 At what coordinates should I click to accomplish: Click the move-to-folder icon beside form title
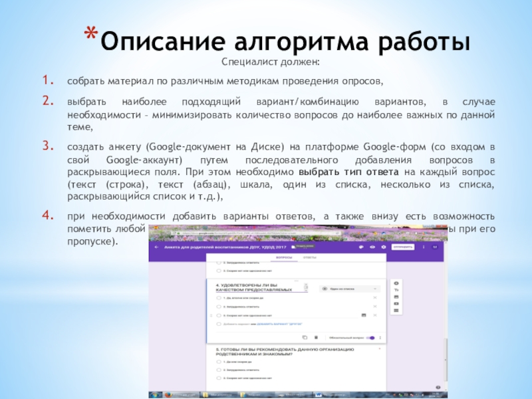point(293,247)
